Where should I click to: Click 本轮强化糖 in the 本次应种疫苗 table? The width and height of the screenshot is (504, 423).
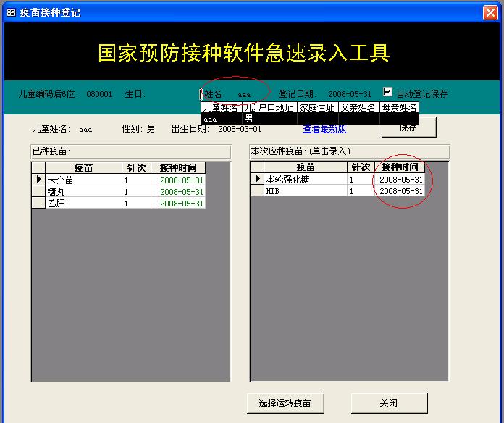(x=304, y=179)
